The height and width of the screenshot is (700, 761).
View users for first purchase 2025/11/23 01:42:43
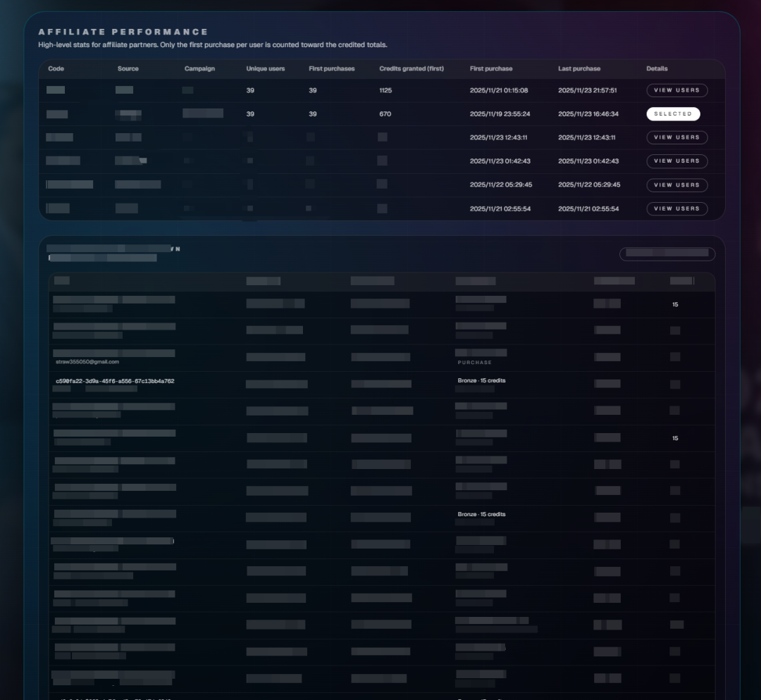click(x=676, y=161)
